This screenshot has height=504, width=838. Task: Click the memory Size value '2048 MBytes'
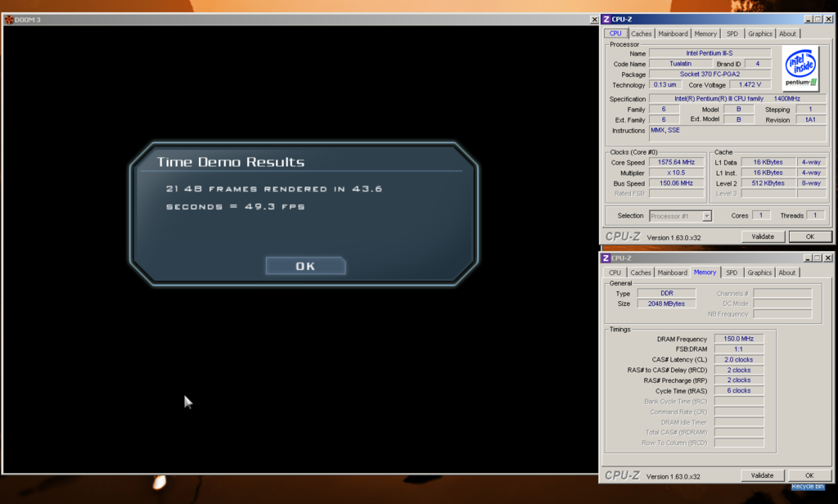[667, 304]
